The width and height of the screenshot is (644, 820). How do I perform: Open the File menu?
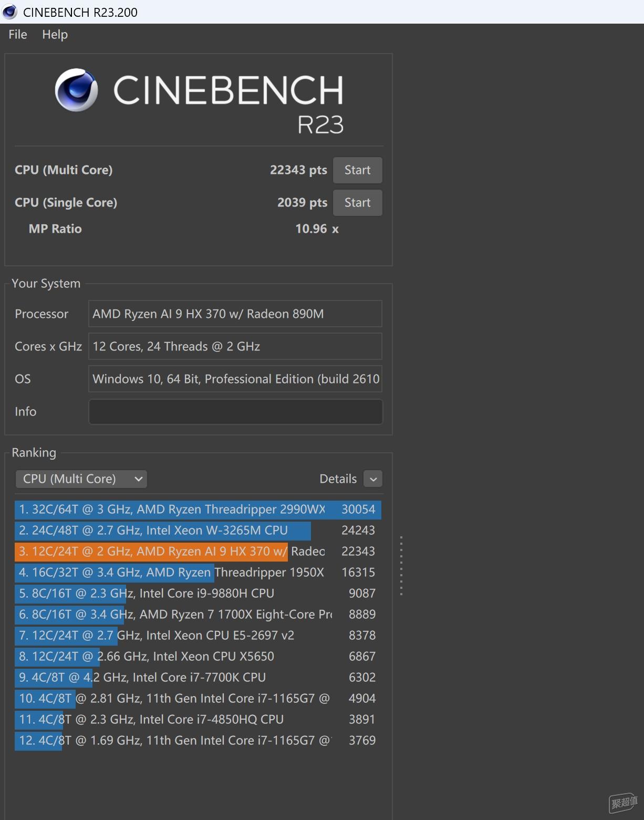(18, 35)
